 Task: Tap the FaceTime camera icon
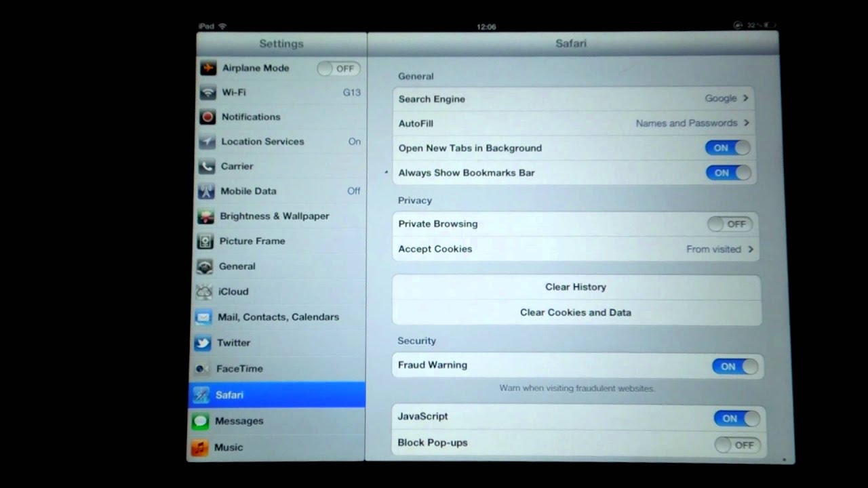(x=202, y=369)
